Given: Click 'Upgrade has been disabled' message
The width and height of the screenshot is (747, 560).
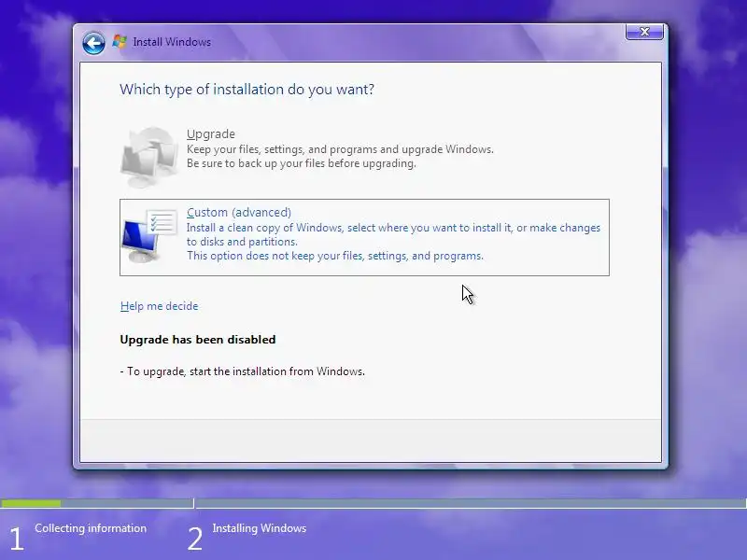Looking at the screenshot, I should pyautogui.click(x=198, y=340).
